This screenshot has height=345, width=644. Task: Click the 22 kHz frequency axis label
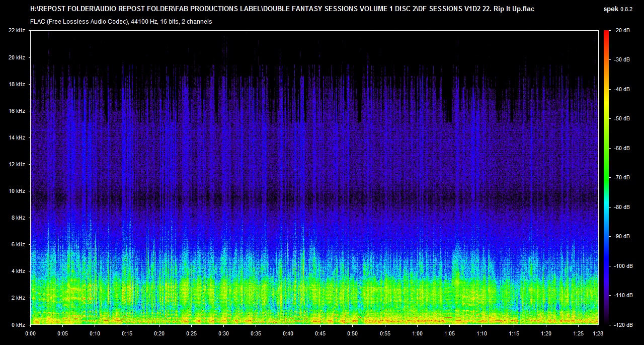pos(17,31)
